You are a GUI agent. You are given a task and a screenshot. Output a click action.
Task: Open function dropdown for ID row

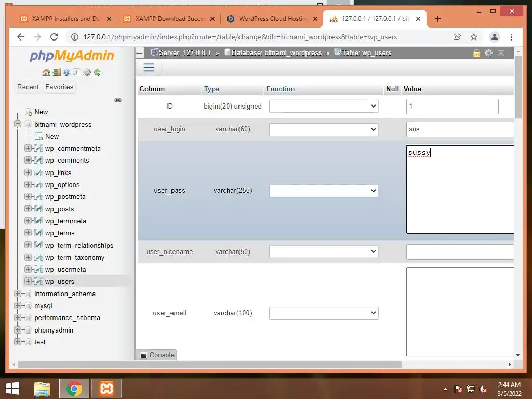point(324,106)
